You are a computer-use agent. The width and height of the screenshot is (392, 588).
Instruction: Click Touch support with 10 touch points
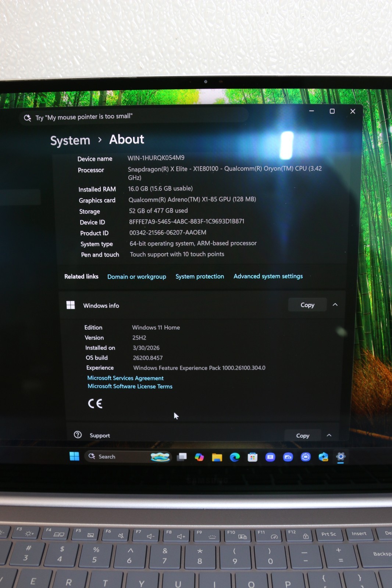click(177, 254)
